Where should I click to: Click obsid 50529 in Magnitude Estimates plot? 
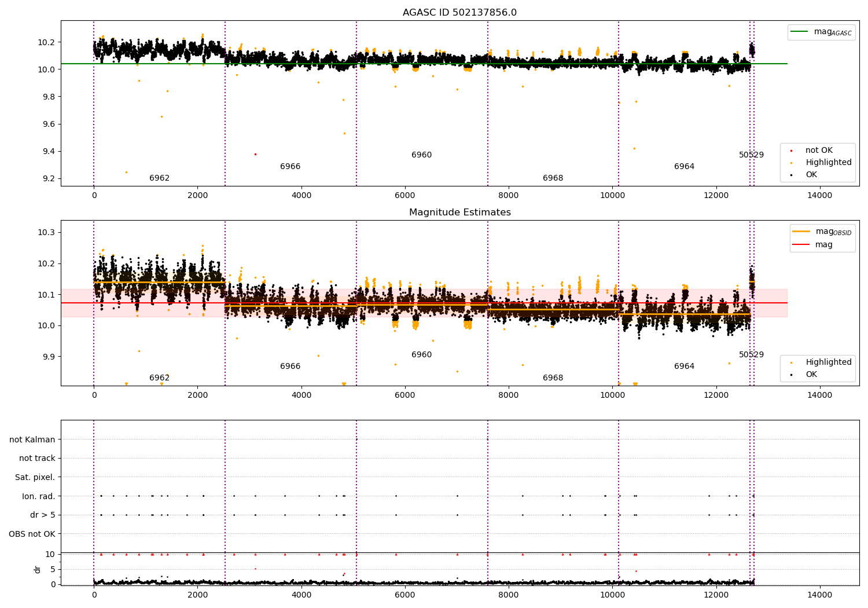751,355
